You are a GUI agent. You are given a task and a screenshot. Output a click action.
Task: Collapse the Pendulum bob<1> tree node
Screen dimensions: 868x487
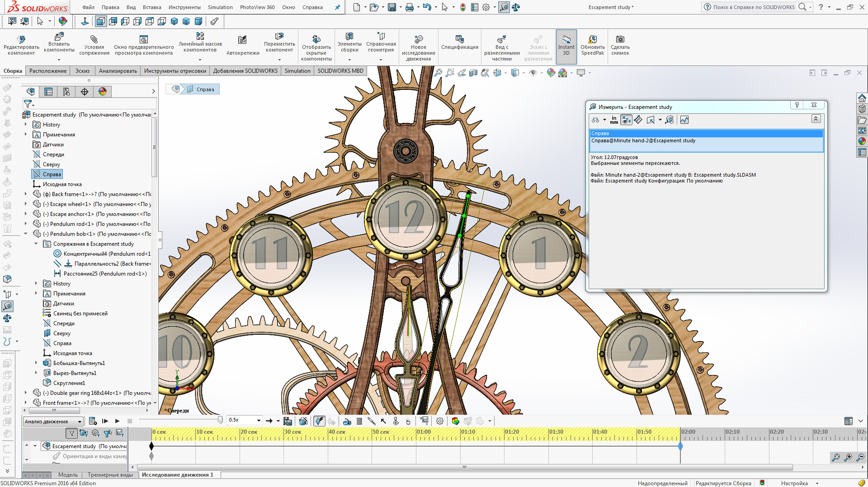point(26,234)
